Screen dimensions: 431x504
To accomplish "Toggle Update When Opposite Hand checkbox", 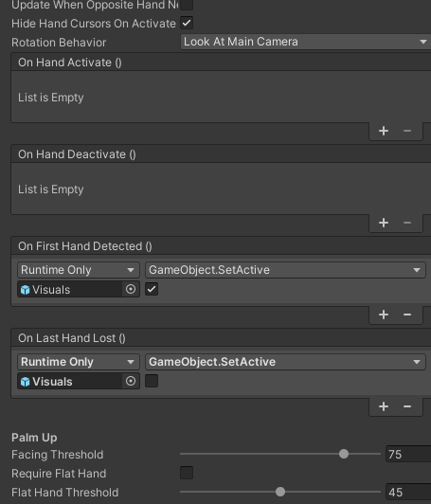I will tap(187, 5).
